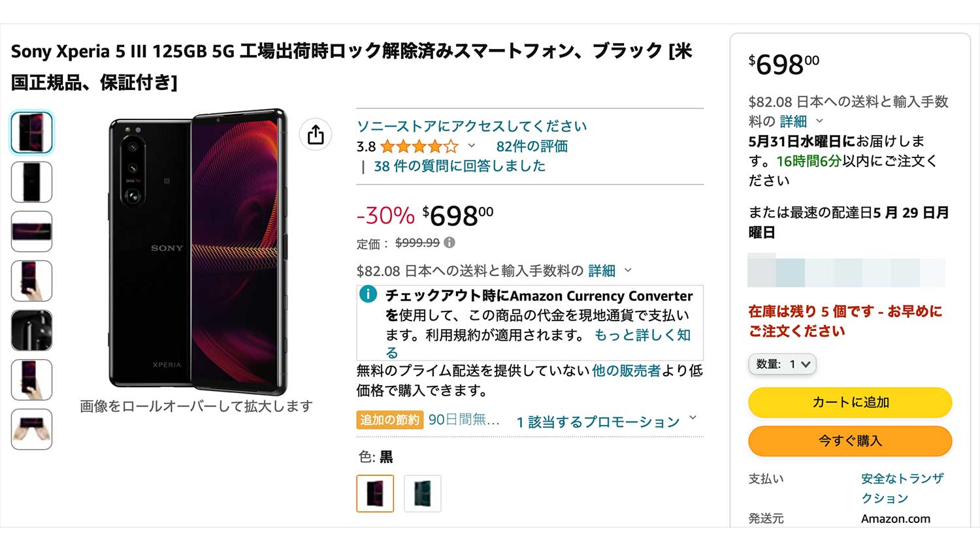Open the quantity dropdown
Viewport: 980px width, 551px height.
click(x=782, y=364)
